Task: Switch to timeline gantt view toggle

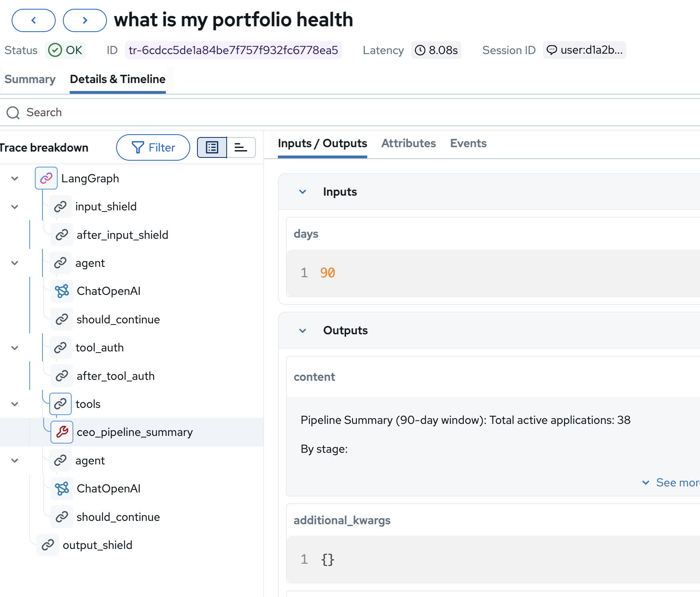Action: (x=241, y=147)
